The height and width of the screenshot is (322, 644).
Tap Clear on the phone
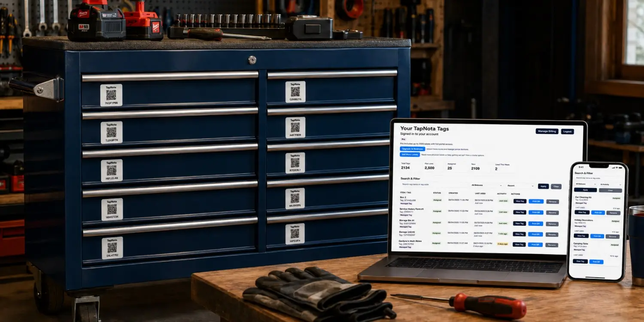(x=611, y=191)
